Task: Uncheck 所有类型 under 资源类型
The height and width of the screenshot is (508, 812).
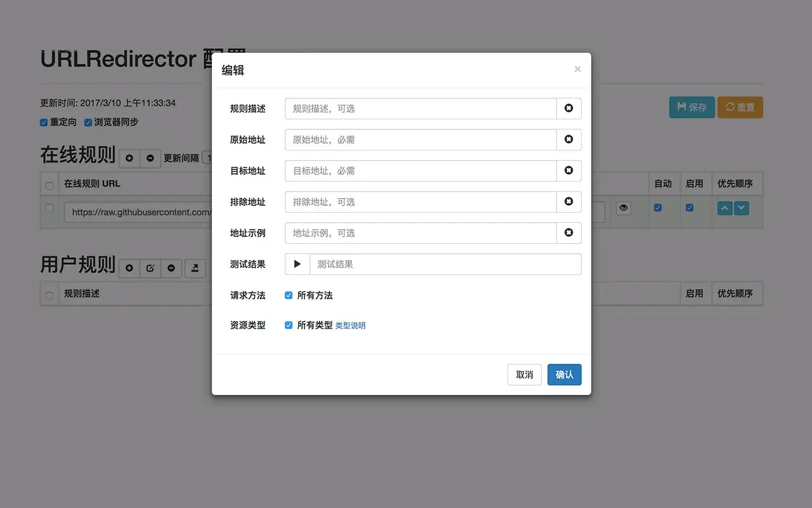Action: [x=289, y=324]
